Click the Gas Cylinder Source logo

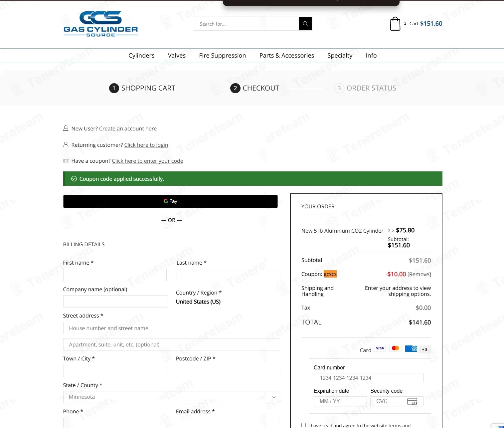click(x=100, y=24)
